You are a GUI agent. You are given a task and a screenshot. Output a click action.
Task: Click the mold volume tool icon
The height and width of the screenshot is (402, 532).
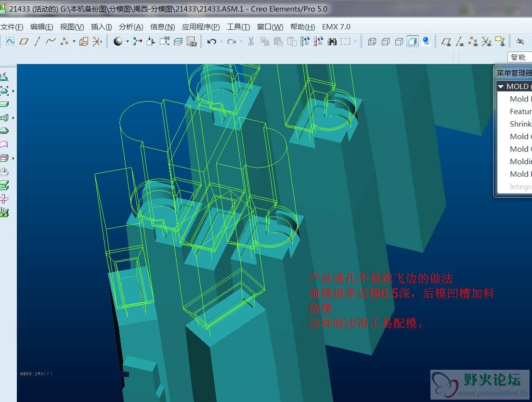[4, 118]
